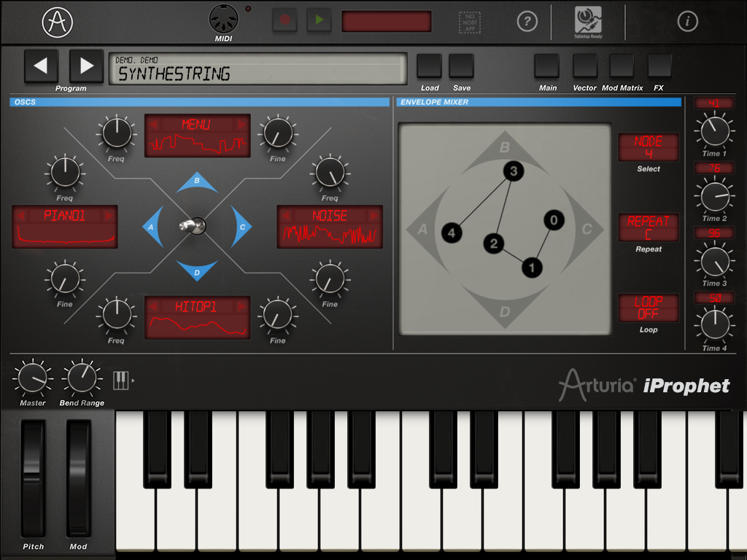Screen dimensions: 747x560
Task: Click the red transport display
Action: 387,21
